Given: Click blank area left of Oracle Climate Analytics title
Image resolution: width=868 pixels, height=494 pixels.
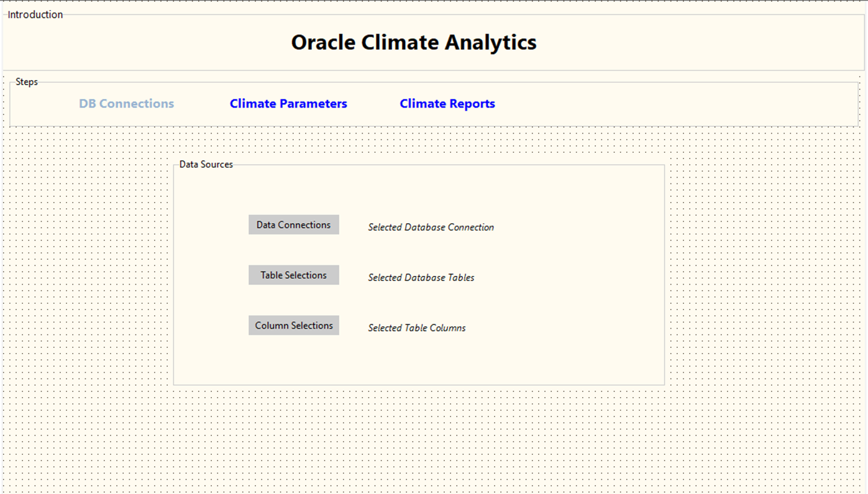Looking at the screenshot, I should click(x=143, y=42).
